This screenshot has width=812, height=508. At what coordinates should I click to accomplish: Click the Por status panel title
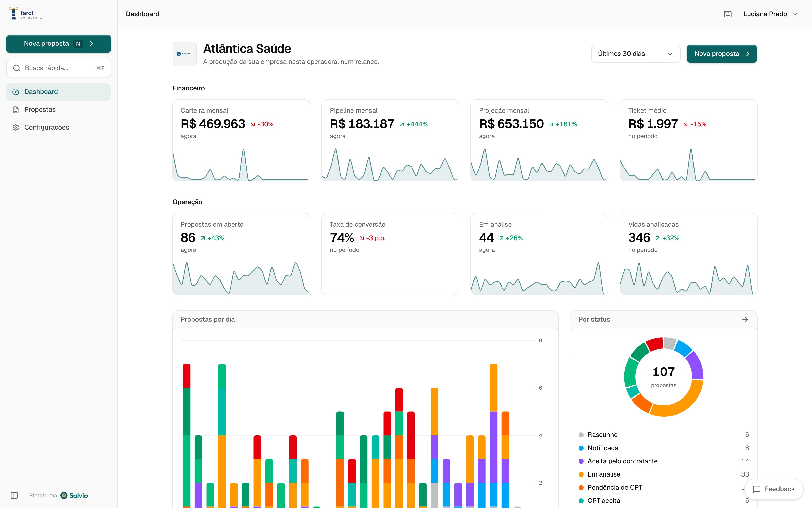pos(594,320)
